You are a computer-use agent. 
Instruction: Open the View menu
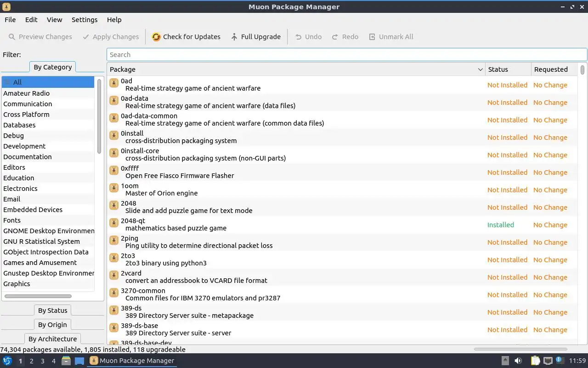54,20
